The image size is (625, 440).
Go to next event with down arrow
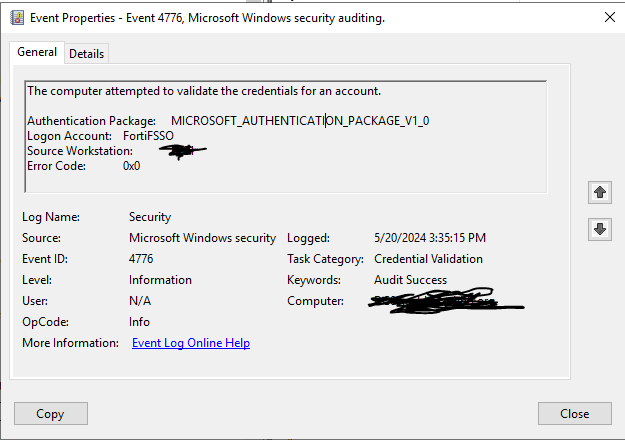point(600,229)
